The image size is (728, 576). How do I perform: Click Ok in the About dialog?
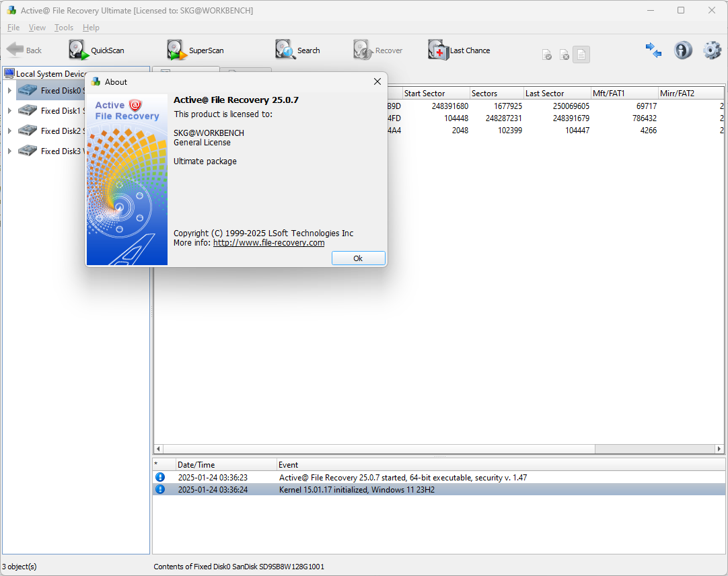click(358, 258)
